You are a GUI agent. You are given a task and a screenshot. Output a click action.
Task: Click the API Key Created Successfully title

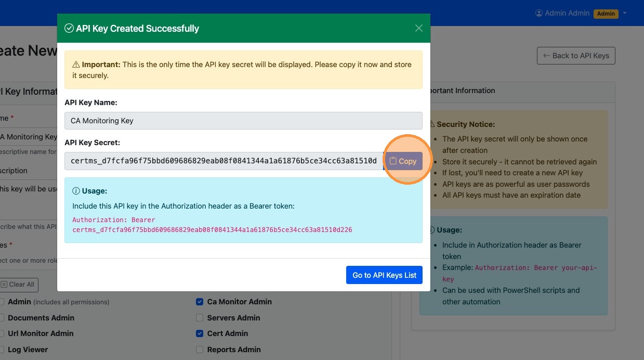[x=137, y=28]
